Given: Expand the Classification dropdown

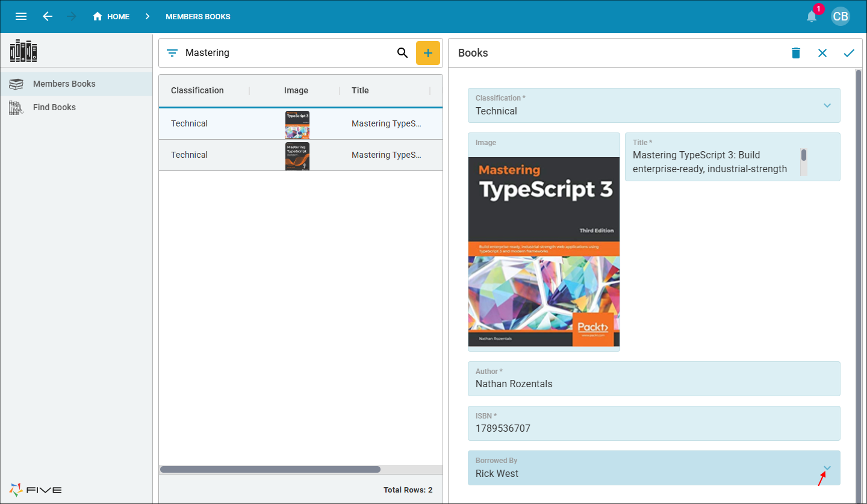Looking at the screenshot, I should (827, 105).
